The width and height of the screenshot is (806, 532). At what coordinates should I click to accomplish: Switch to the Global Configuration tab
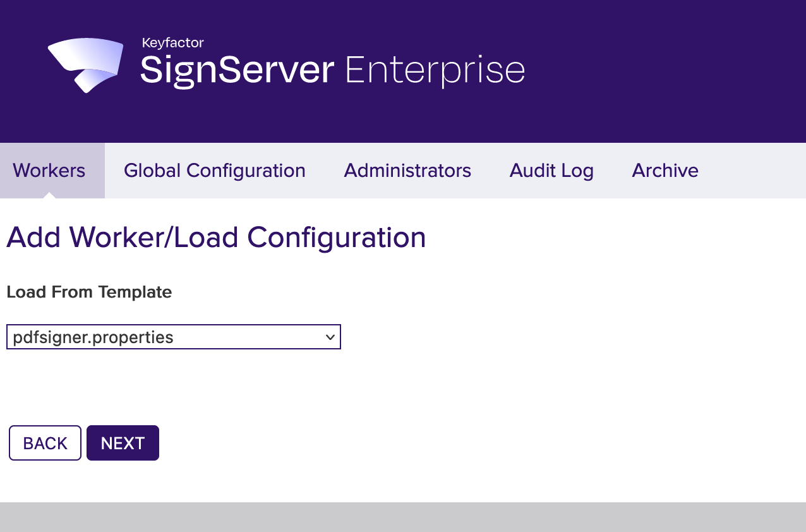[214, 171]
